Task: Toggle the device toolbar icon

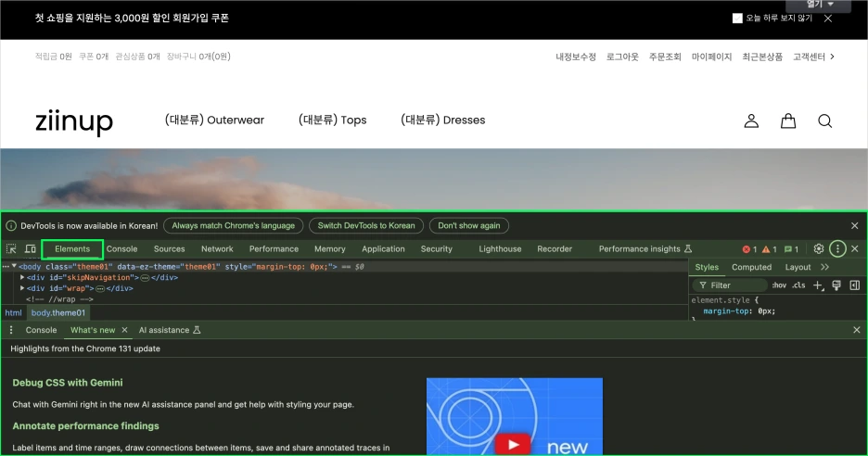Action: point(31,249)
